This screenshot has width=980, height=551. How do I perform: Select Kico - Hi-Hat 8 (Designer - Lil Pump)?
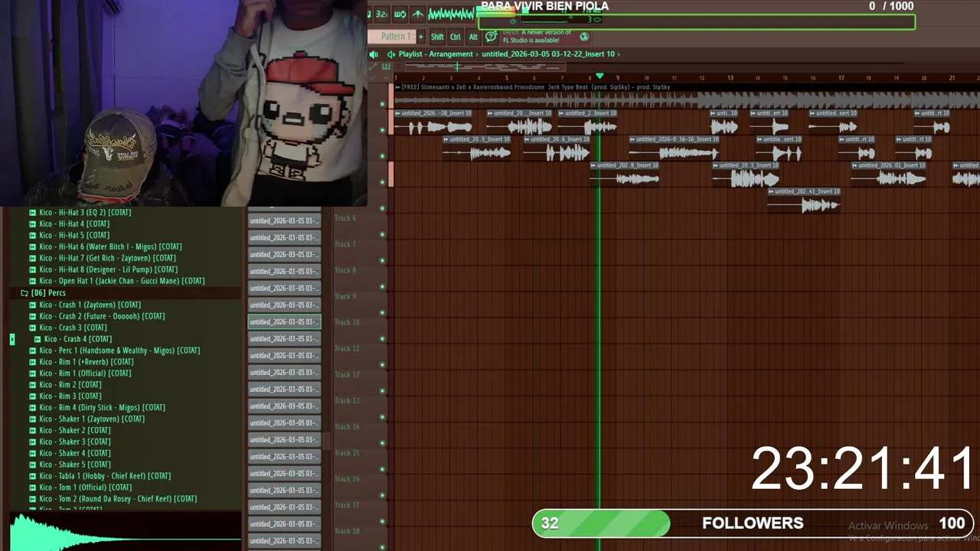[x=108, y=269]
